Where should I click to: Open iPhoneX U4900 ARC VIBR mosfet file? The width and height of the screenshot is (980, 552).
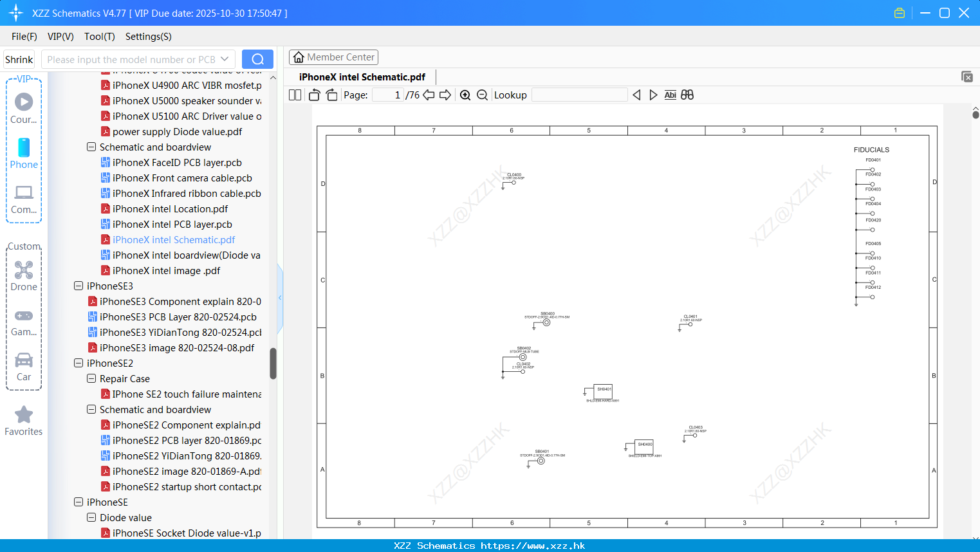(187, 86)
